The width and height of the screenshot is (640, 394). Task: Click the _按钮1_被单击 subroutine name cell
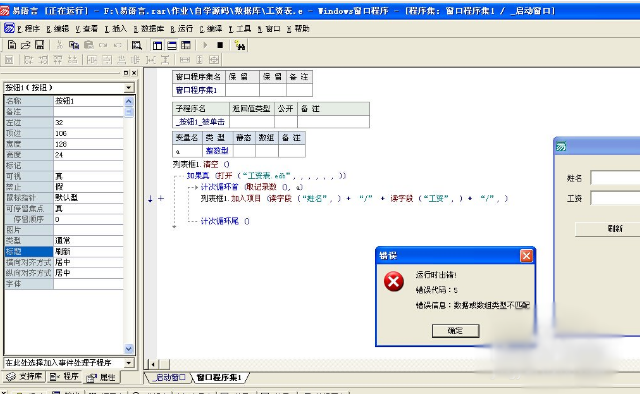click(201, 122)
